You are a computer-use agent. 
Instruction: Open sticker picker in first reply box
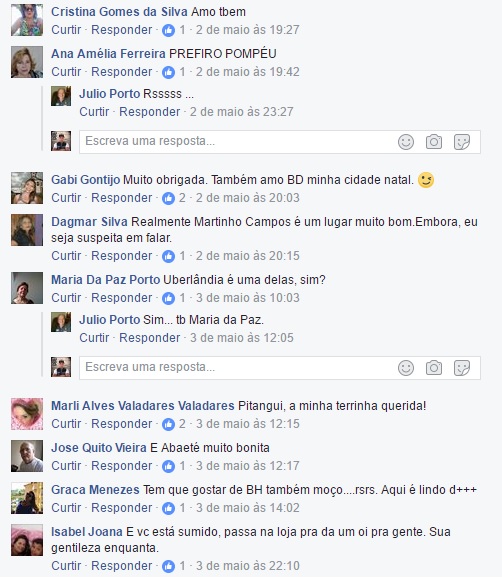pos(462,142)
